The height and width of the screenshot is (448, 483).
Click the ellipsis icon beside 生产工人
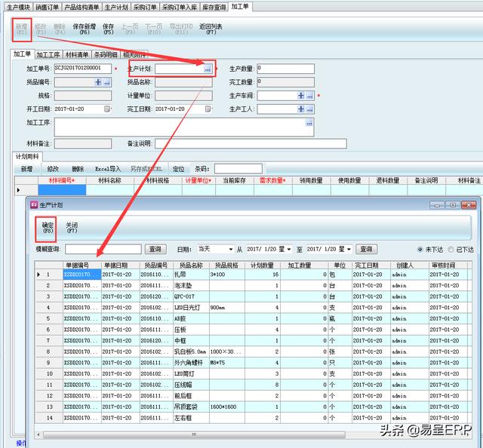[309, 109]
